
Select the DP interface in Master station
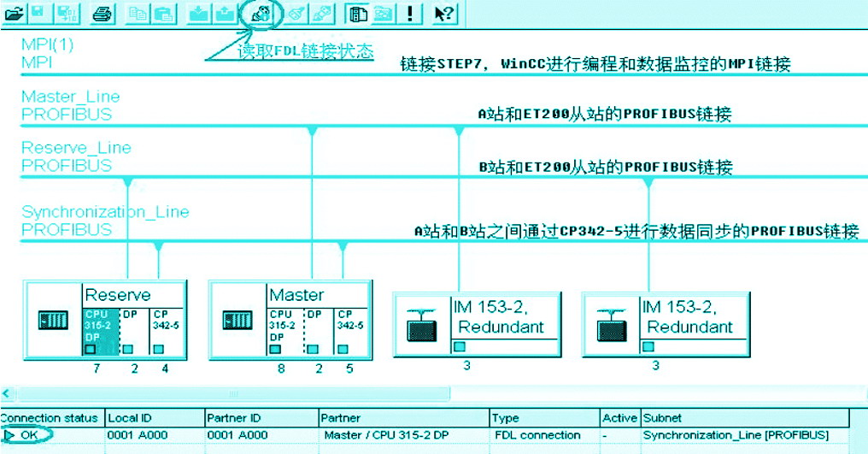(319, 332)
